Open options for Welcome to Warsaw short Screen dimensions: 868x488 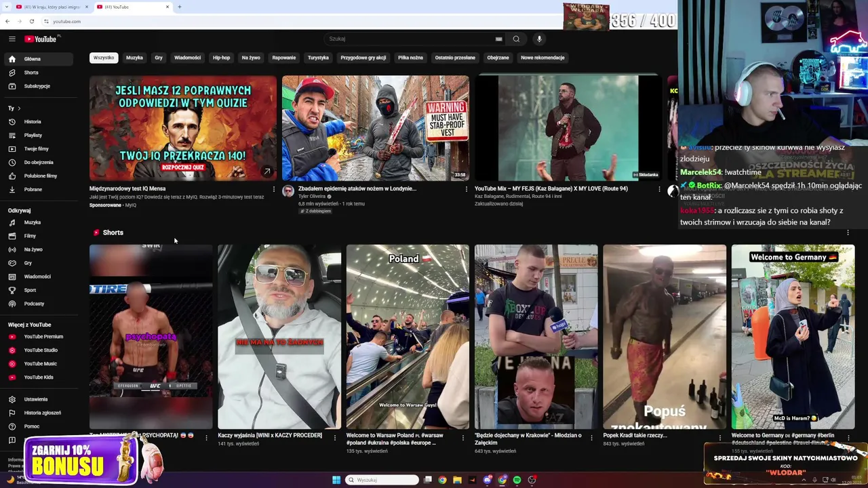click(463, 437)
